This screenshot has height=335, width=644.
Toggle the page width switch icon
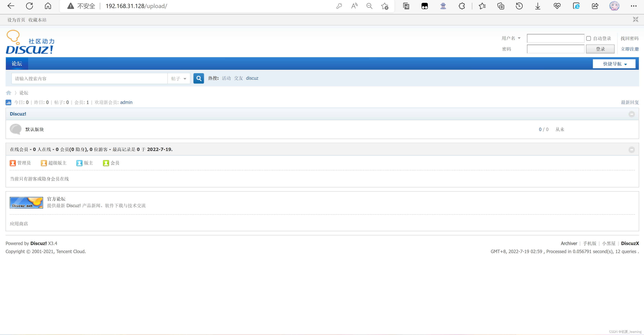pos(635,20)
